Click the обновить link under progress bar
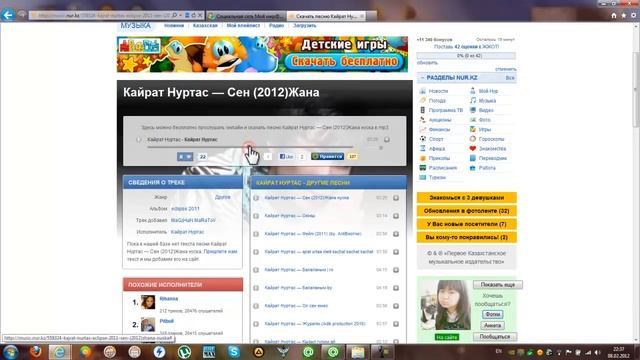Screen dimensions: 640x360 [x=427, y=63]
